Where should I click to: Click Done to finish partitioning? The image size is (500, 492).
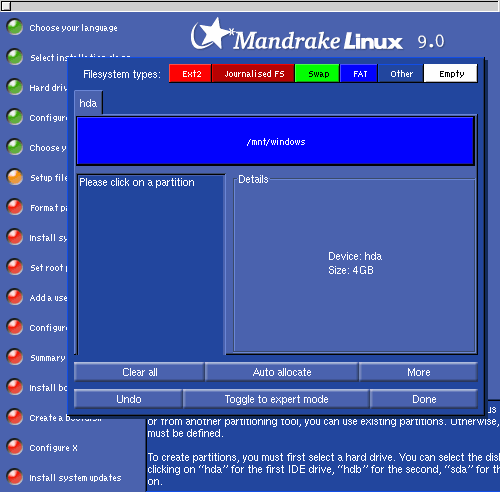pyautogui.click(x=424, y=399)
